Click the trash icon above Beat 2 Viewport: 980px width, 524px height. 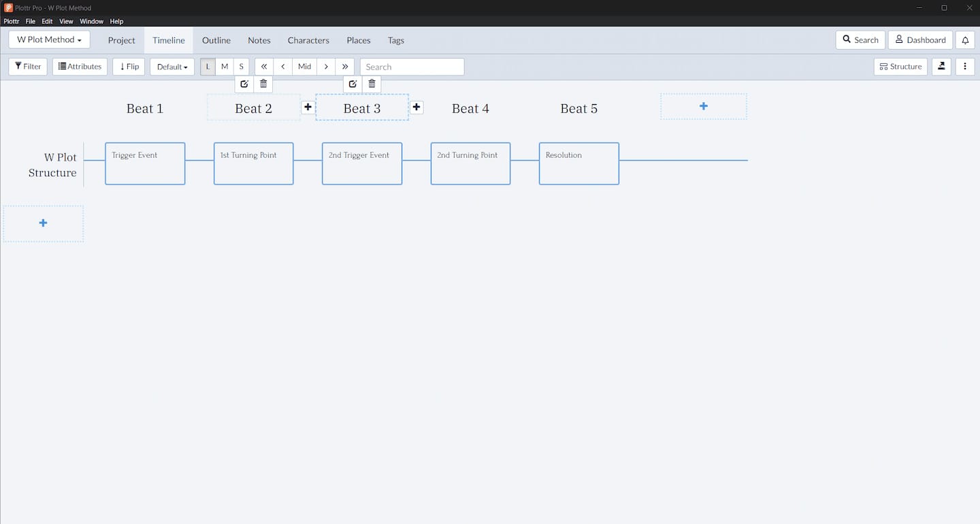(x=263, y=84)
